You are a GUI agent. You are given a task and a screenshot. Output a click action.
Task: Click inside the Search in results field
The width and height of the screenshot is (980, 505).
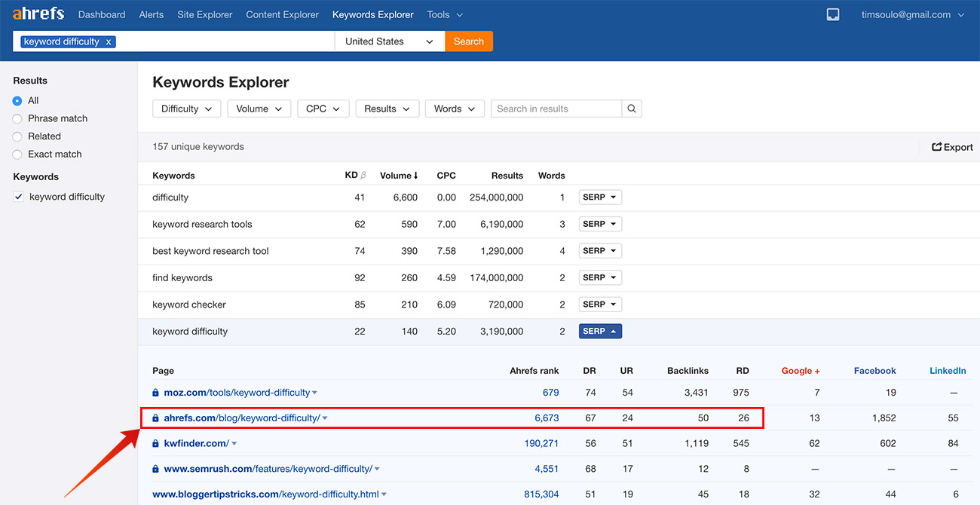tap(556, 109)
